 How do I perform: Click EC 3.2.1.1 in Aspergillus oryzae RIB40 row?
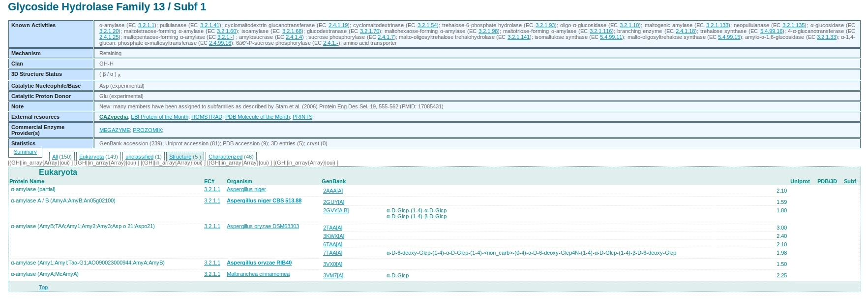click(212, 263)
